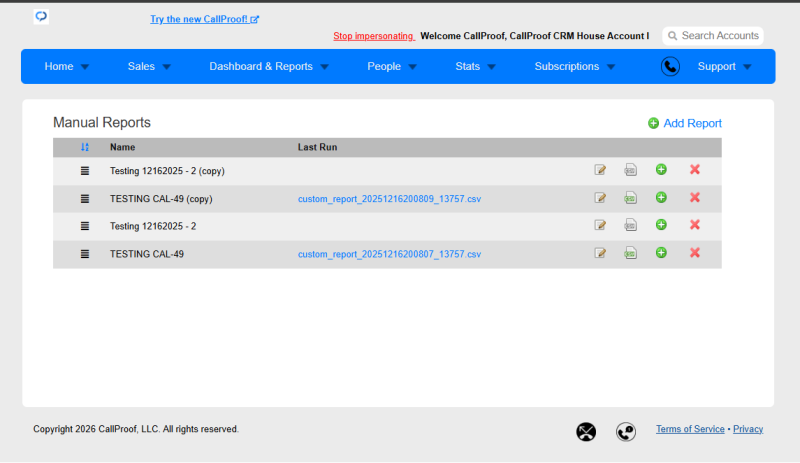Click the Manual Reports heading

[102, 123]
